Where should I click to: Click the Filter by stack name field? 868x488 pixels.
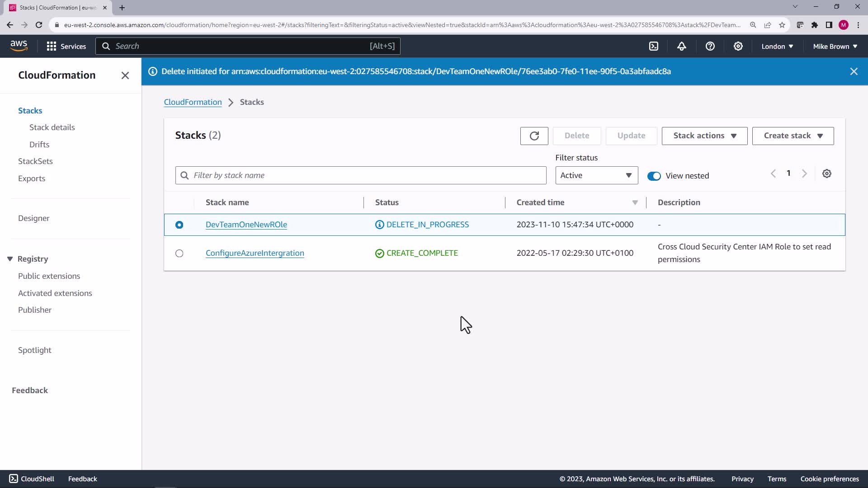361,175
